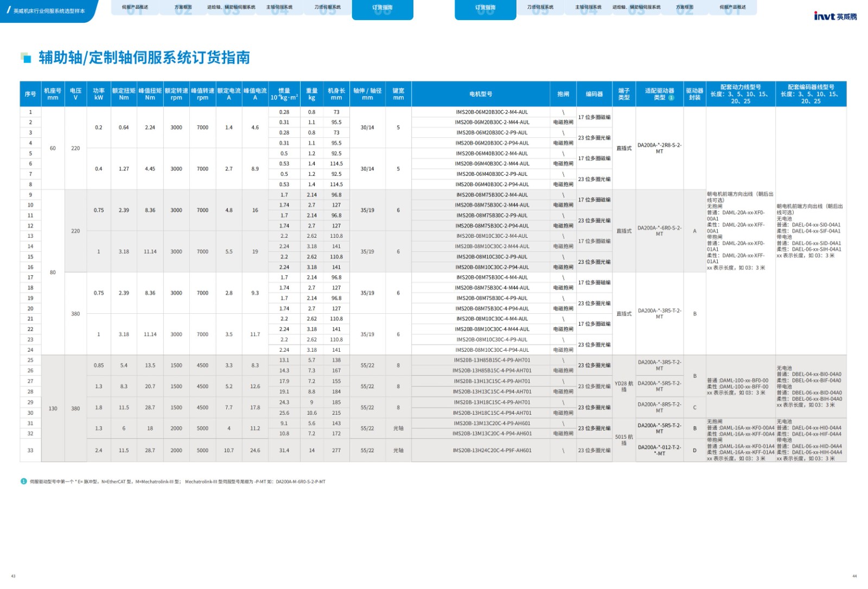Click footnote marker in 适配驱动器类型 header

pyautogui.click(x=671, y=98)
